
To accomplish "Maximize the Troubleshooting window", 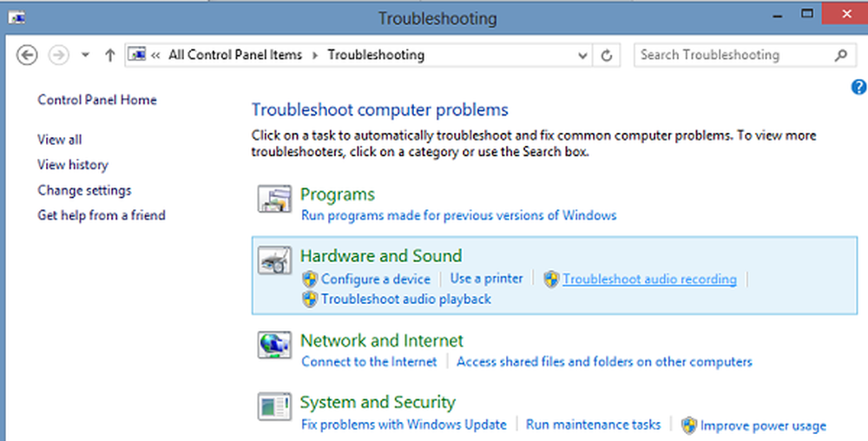I will (807, 14).
